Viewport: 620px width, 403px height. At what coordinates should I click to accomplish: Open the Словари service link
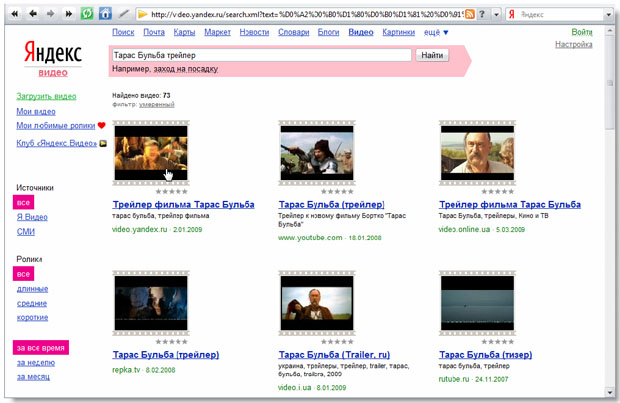pos(293,32)
